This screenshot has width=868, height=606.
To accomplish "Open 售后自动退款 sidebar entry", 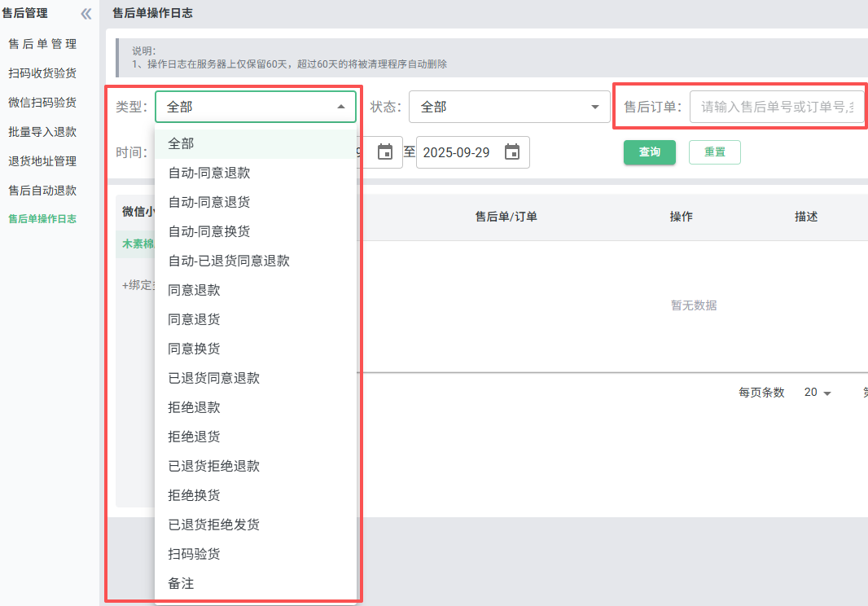I will coord(42,191).
